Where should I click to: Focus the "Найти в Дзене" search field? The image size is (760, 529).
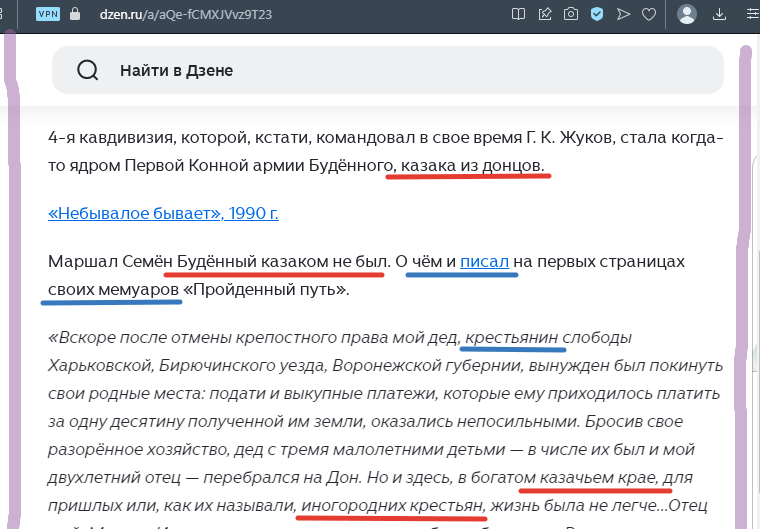(388, 70)
